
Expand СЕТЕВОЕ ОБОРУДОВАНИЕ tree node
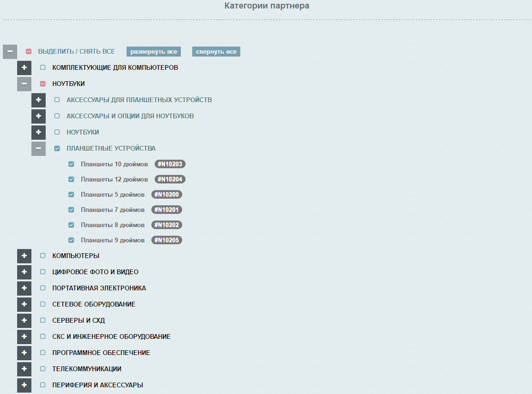24,304
